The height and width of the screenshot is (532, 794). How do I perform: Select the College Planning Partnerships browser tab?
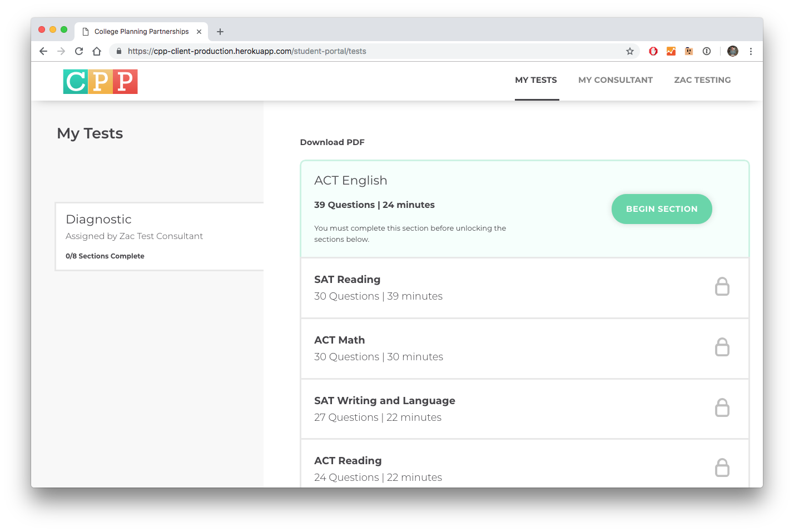click(141, 32)
